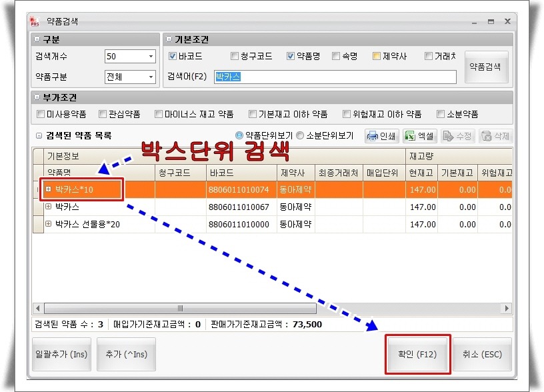Expand the 박카스 선물용*20 row

[48, 224]
